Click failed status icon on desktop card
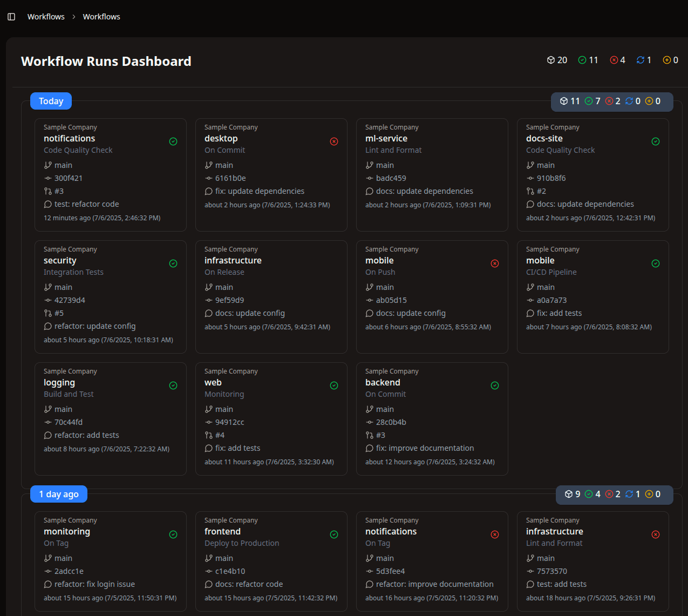 point(334,141)
